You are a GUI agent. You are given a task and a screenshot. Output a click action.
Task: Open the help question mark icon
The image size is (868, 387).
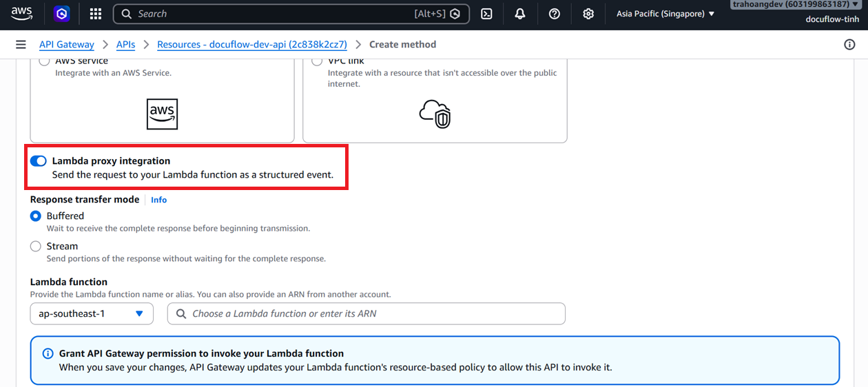[x=555, y=14]
